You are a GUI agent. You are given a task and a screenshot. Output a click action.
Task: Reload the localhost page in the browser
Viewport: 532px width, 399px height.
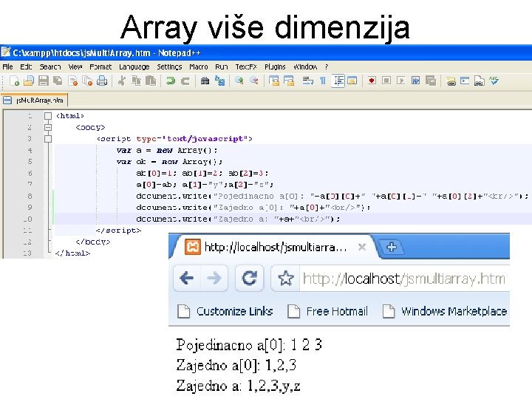click(250, 279)
